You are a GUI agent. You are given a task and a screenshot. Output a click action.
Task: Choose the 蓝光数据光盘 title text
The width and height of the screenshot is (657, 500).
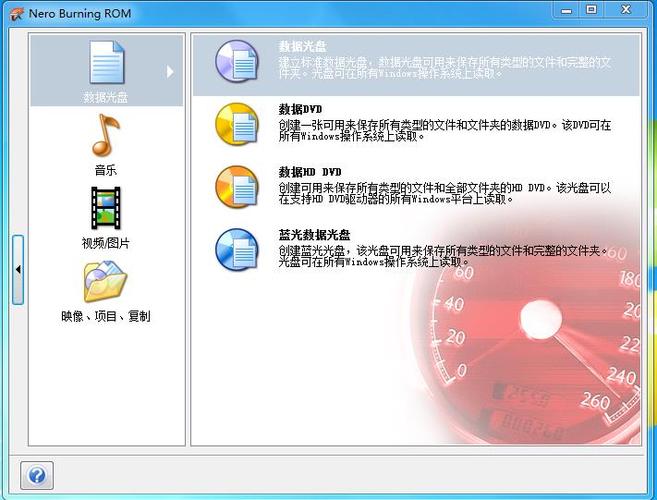[314, 235]
